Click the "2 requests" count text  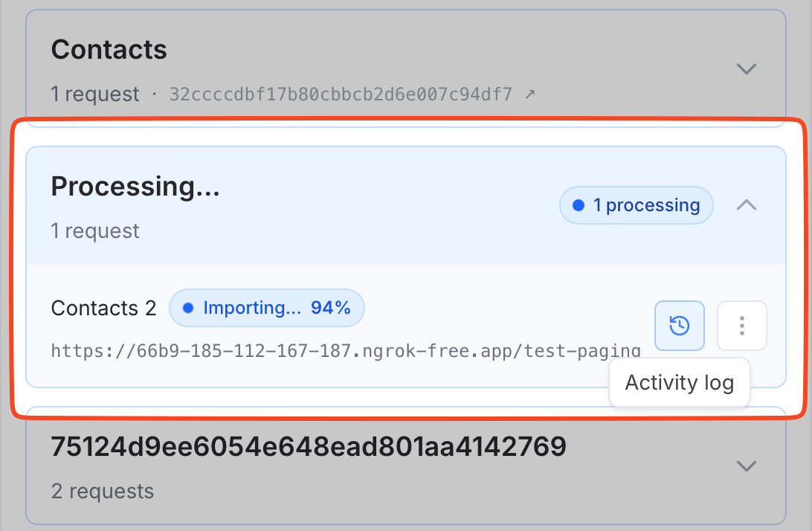click(x=103, y=491)
